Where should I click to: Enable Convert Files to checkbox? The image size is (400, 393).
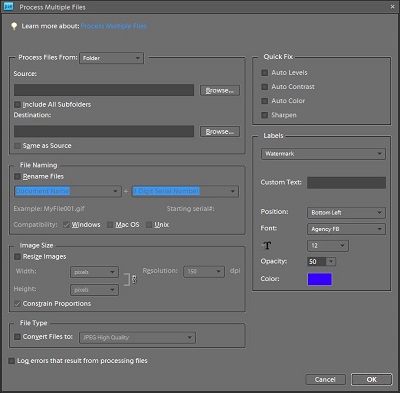[17, 337]
